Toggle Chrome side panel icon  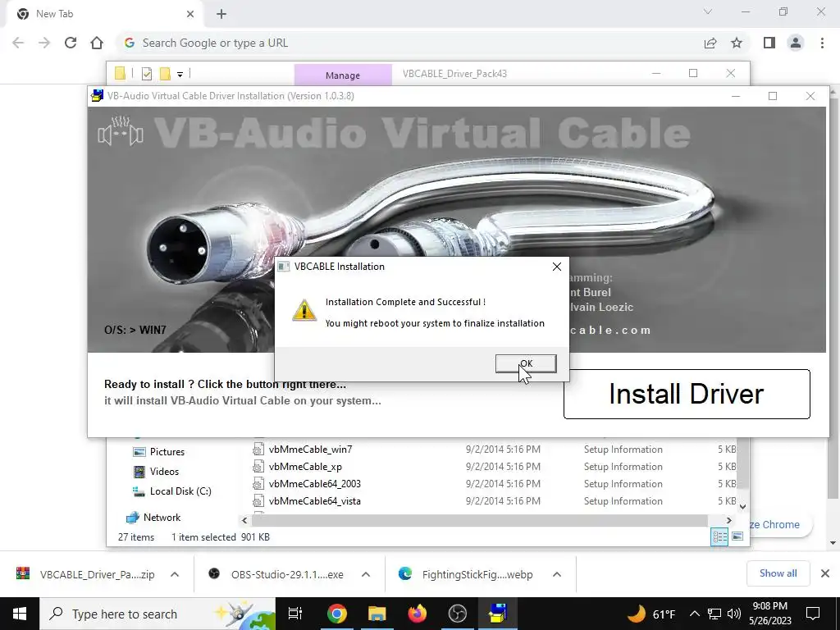769,43
